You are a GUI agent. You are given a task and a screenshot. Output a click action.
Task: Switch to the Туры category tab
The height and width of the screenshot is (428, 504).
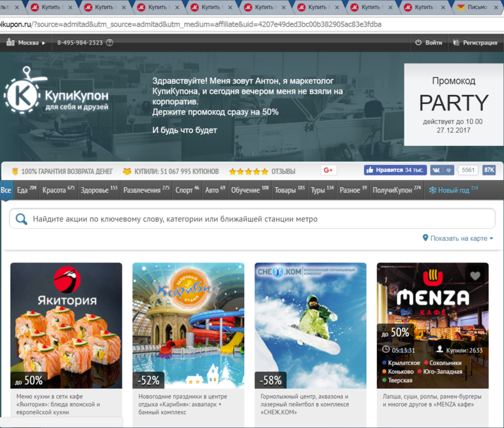pos(321,190)
